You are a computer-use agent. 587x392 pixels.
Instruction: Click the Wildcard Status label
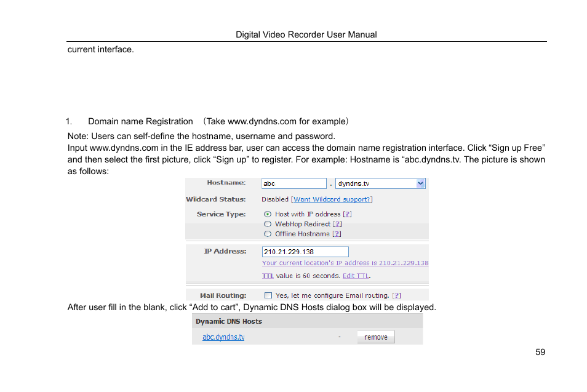[216, 199]
